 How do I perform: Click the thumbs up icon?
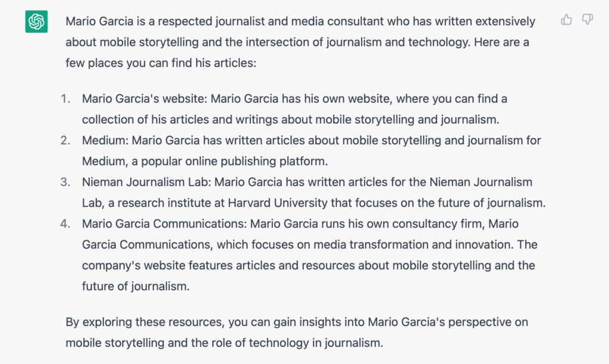tap(566, 20)
